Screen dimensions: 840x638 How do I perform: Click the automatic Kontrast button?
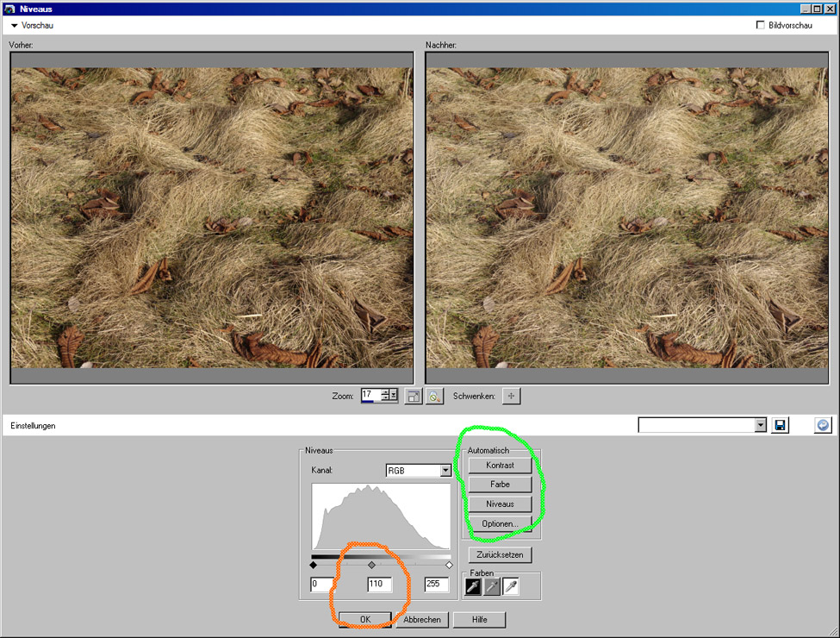pyautogui.click(x=500, y=465)
